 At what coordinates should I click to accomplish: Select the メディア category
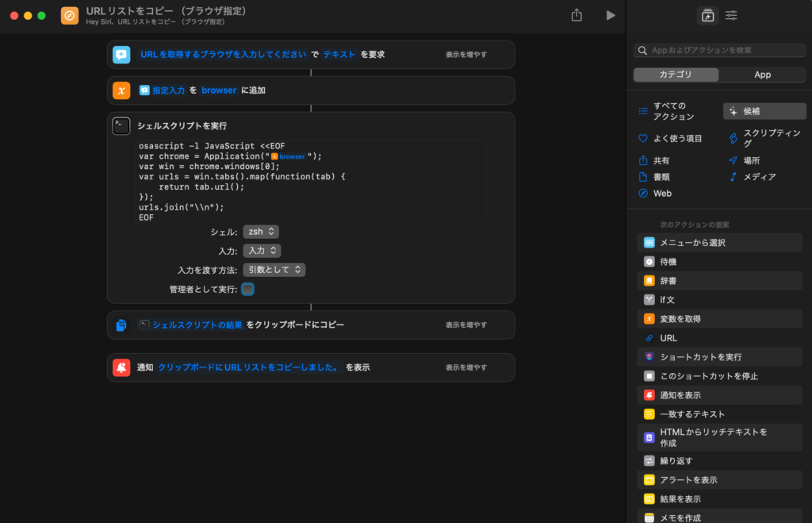tap(758, 177)
